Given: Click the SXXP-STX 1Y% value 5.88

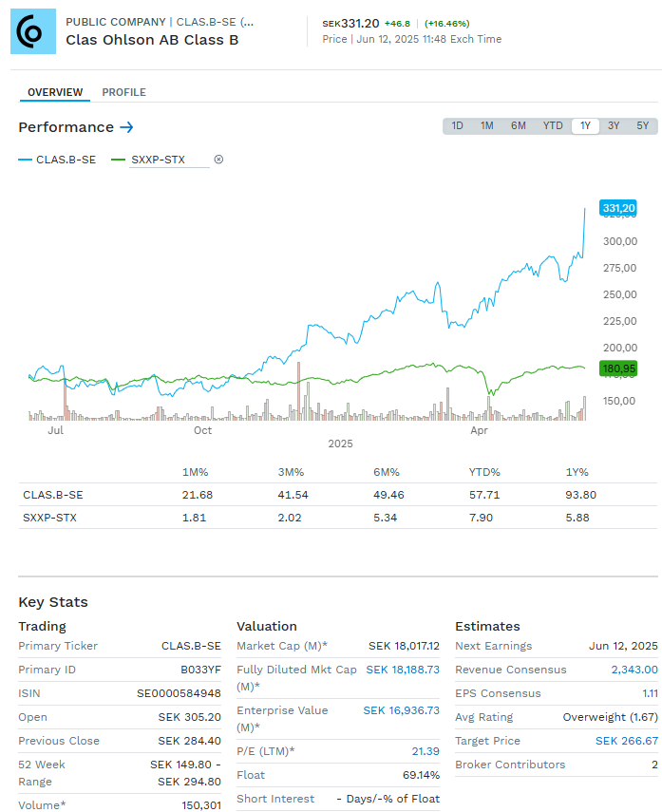Looking at the screenshot, I should 577,518.
